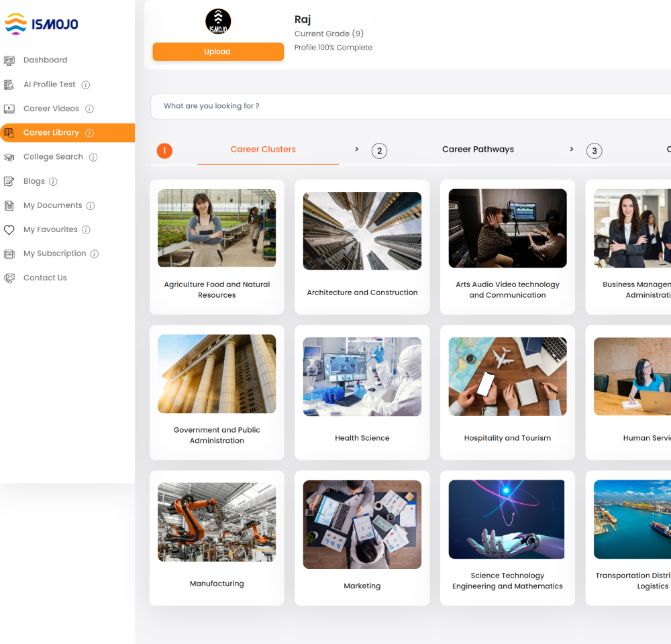Show info for My Subscription
Screen dimensions: 671x644
click(x=95, y=254)
